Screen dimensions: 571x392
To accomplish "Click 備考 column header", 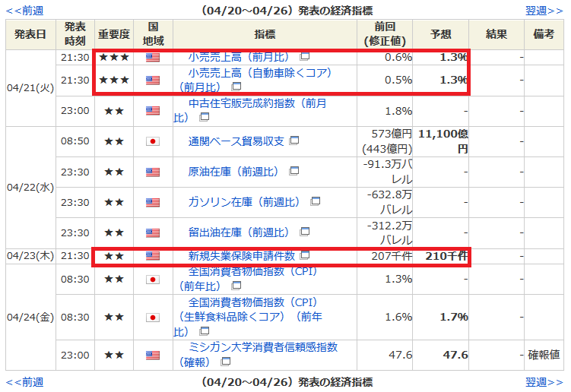I will pyautogui.click(x=544, y=34).
